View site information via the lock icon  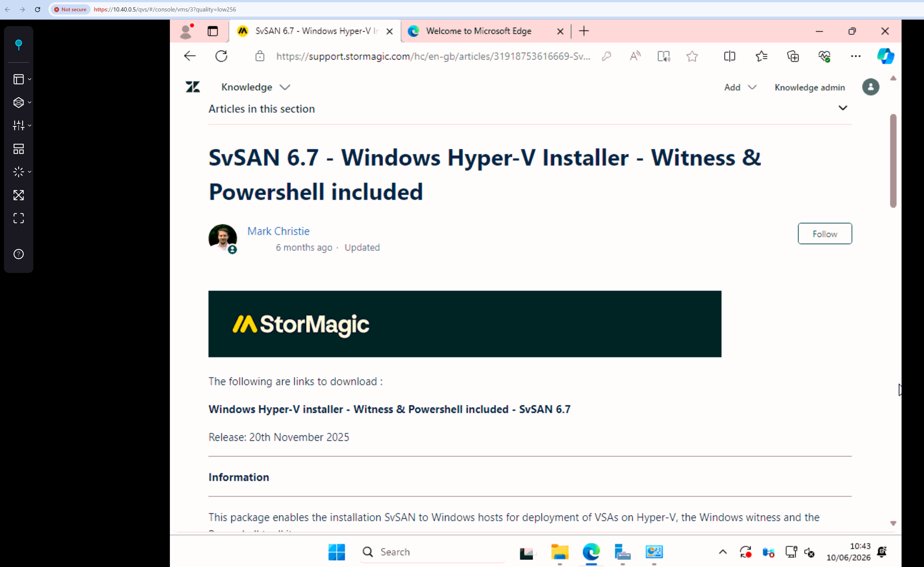(x=260, y=56)
